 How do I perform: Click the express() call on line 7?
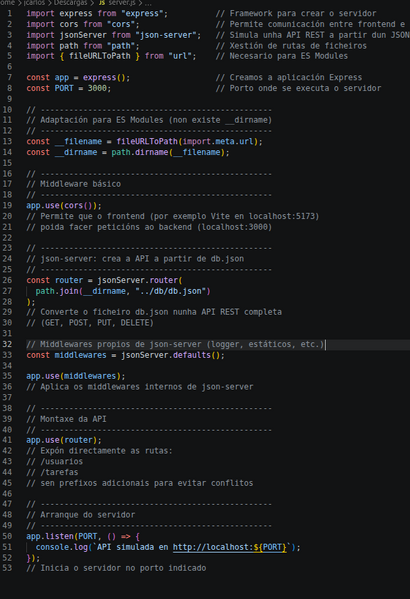pyautogui.click(x=104, y=78)
